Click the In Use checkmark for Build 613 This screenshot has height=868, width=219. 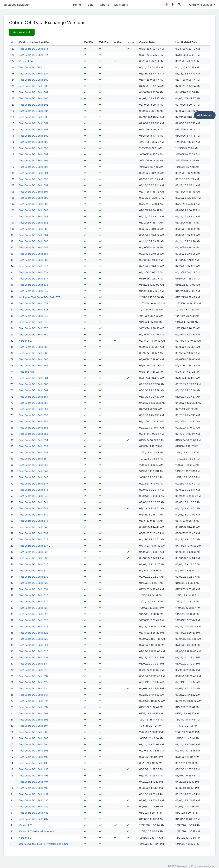click(x=128, y=49)
